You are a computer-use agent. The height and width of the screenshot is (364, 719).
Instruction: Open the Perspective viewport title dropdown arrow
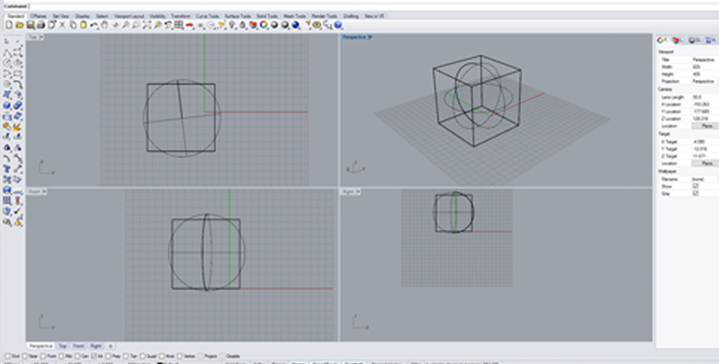point(370,37)
